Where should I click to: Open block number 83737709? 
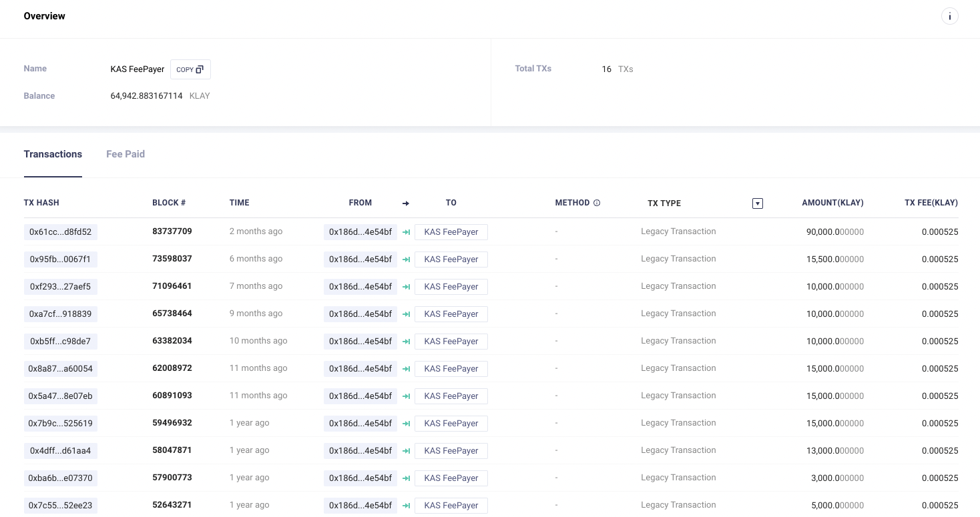172,231
